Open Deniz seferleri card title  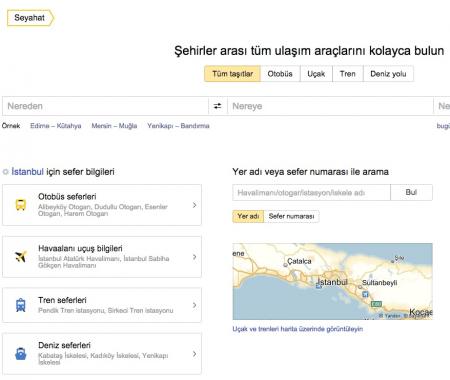pyautogui.click(x=64, y=345)
